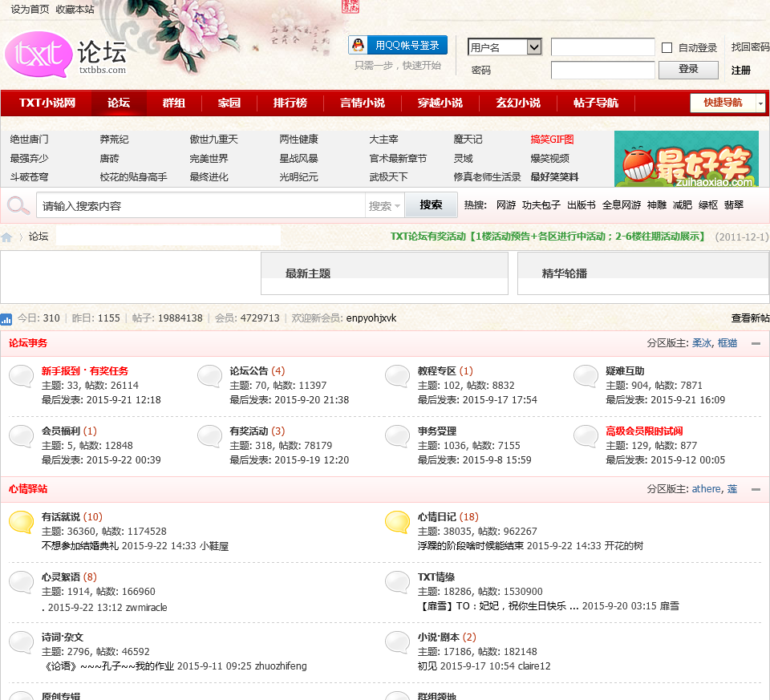Click the TXT forum logo
This screenshot has width=770, height=700.
pyautogui.click(x=64, y=55)
